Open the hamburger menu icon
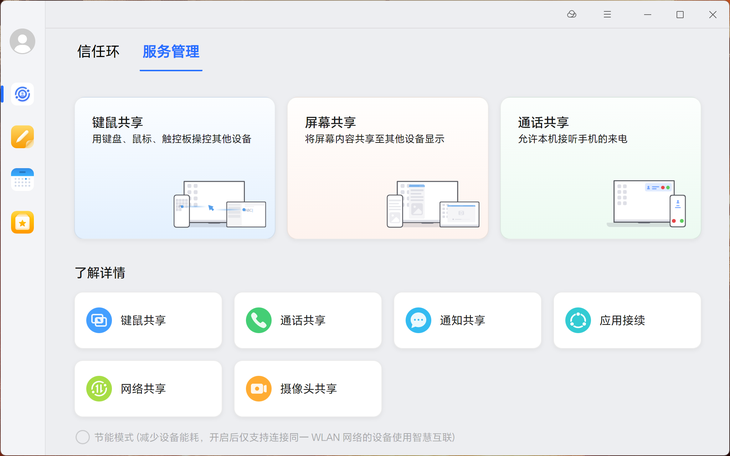730x456 pixels. 607,14
